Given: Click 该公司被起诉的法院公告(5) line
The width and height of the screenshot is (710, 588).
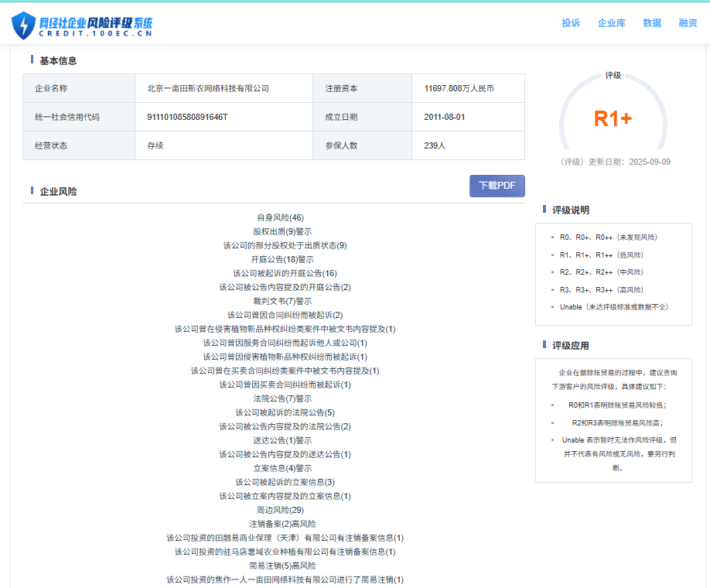Looking at the screenshot, I should click(x=285, y=412).
